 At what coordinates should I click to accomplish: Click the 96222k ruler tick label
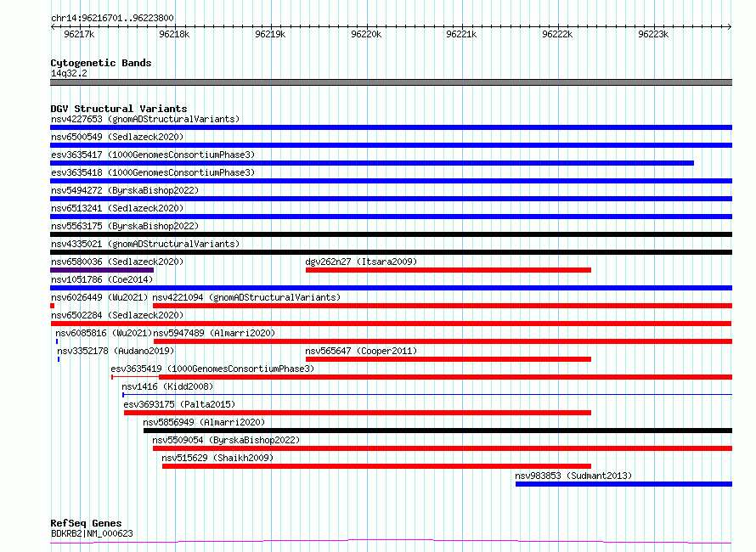(x=557, y=34)
